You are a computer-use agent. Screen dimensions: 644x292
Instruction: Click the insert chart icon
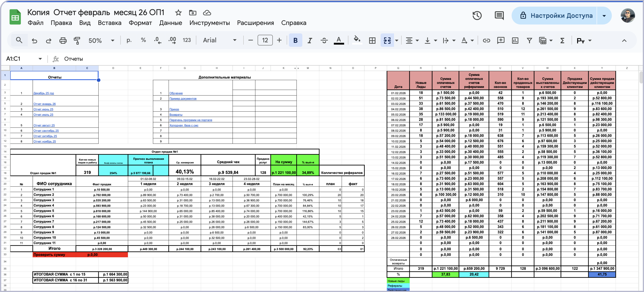pos(515,41)
